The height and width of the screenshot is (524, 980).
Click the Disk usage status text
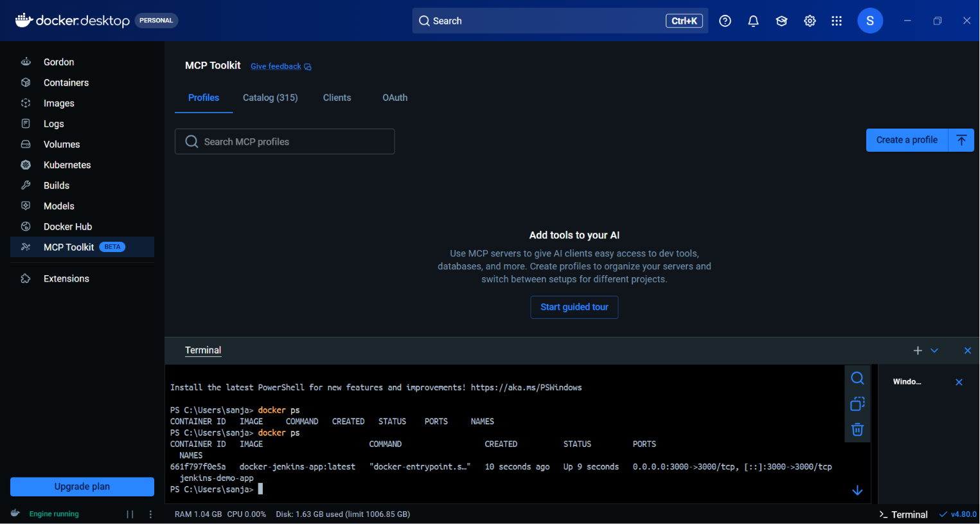coord(343,514)
